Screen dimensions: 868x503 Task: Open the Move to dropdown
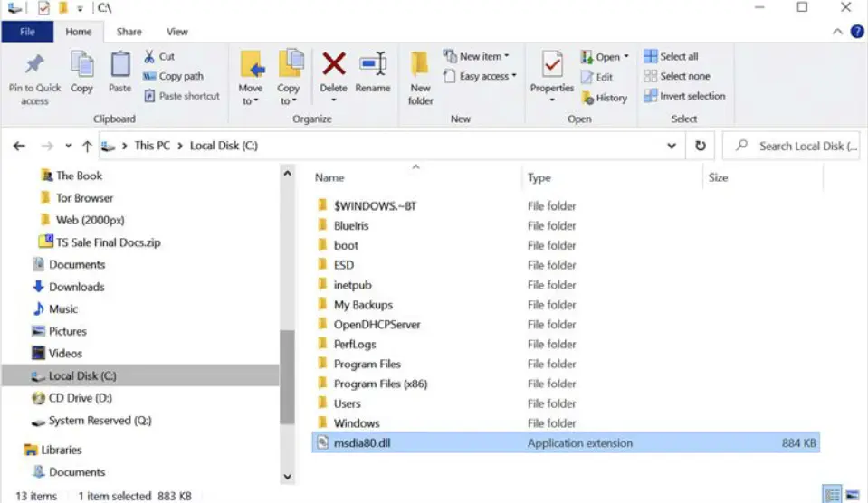(250, 94)
